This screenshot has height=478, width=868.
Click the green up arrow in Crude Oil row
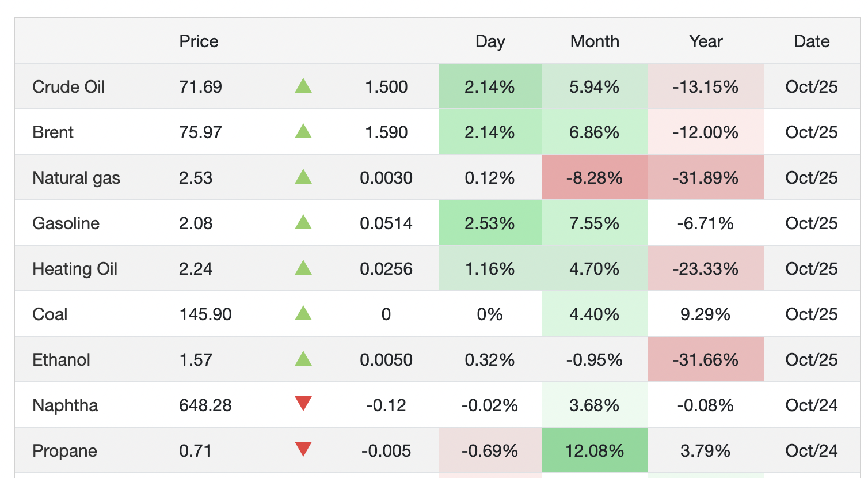click(x=303, y=86)
